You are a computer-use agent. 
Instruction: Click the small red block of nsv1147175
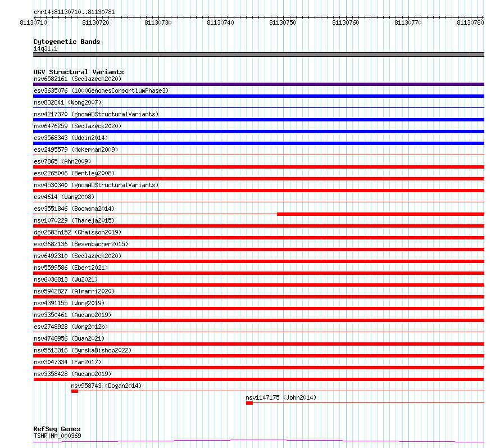[x=249, y=403]
